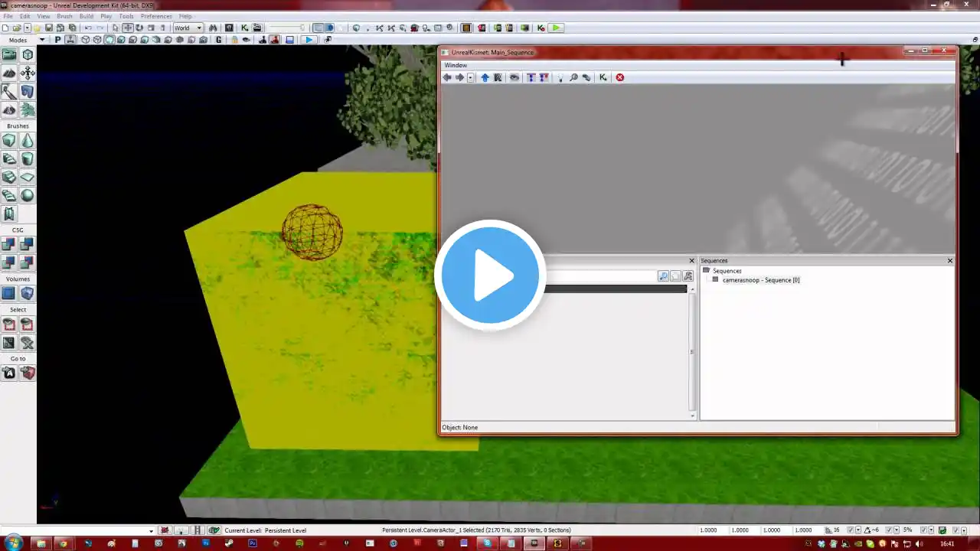Screen dimensions: 980x551
Task: Select Camera mode in the Modes panel
Action: pos(9,55)
